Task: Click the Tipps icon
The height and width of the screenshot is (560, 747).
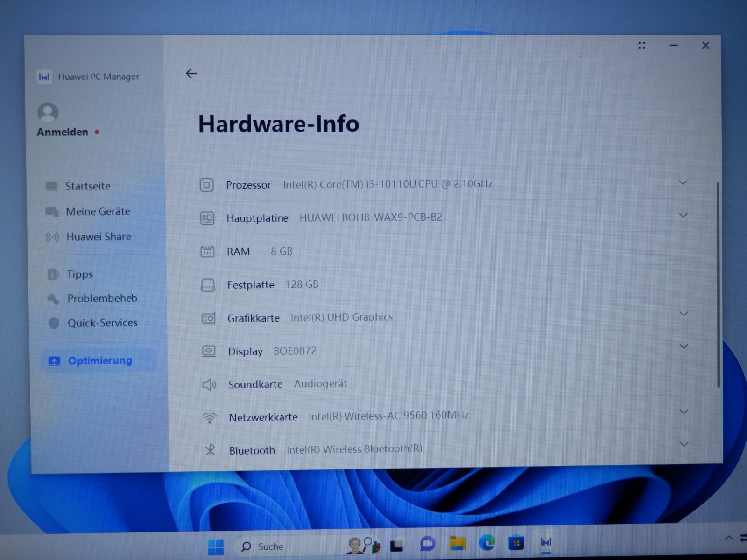Action: [x=53, y=274]
